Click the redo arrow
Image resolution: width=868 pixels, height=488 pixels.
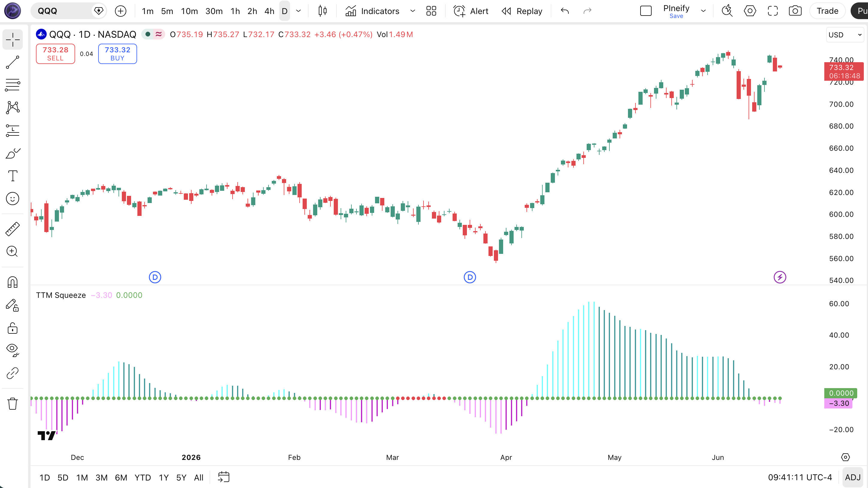(x=587, y=11)
